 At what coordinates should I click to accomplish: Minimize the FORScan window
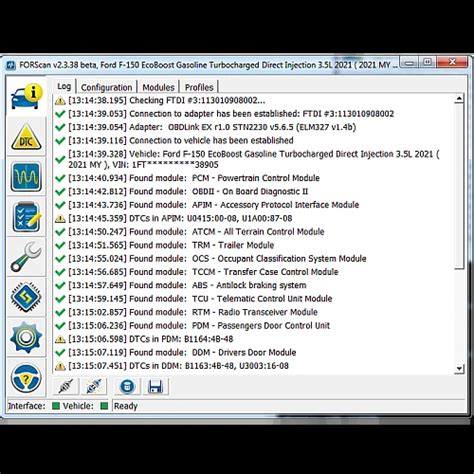[410, 62]
